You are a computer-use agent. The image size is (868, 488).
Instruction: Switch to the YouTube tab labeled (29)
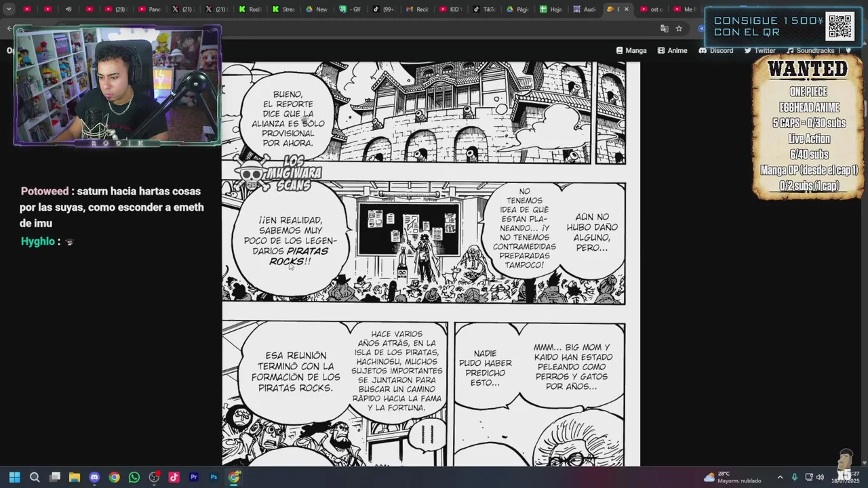[x=115, y=9]
